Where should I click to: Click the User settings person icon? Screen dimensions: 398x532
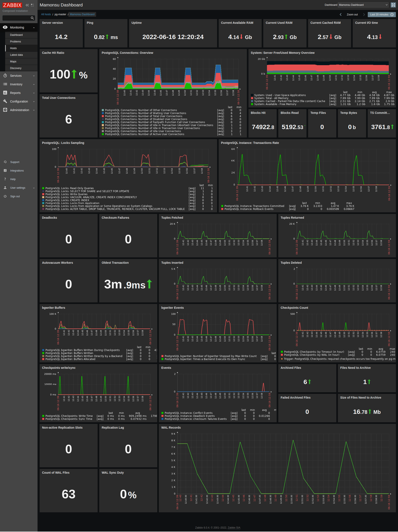click(x=5, y=188)
